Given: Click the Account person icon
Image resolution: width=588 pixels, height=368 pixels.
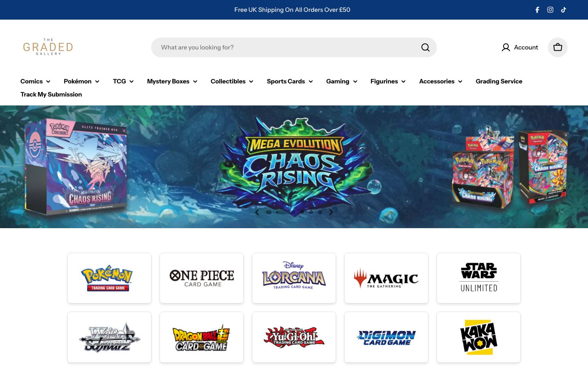Looking at the screenshot, I should click(506, 47).
